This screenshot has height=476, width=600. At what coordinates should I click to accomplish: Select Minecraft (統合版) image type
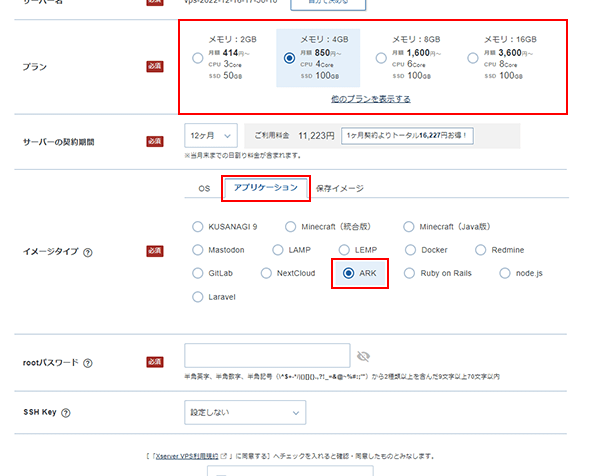[290, 227]
